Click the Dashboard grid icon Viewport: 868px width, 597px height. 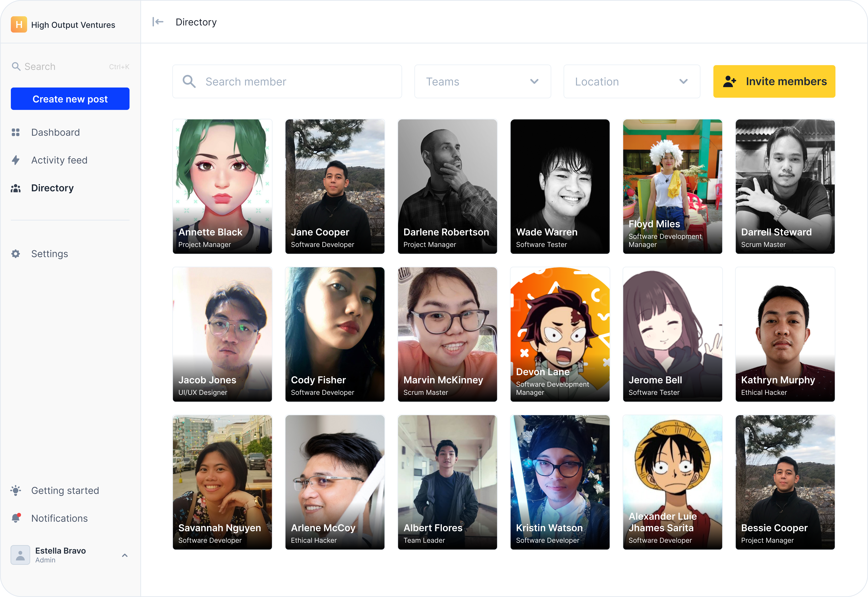(16, 132)
